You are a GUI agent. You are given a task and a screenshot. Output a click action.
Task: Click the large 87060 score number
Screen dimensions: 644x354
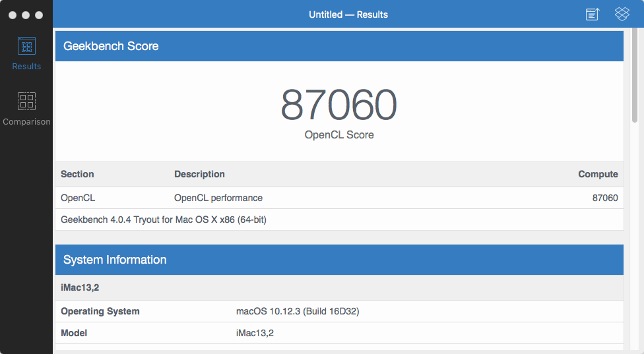[339, 105]
